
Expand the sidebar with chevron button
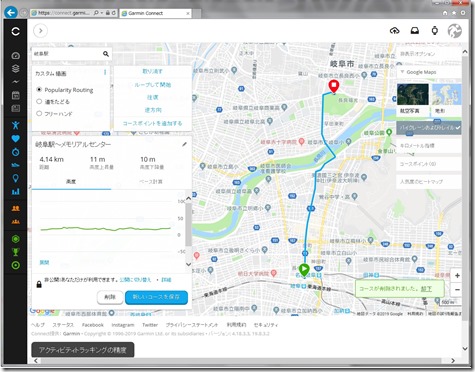pyautogui.click(x=40, y=31)
